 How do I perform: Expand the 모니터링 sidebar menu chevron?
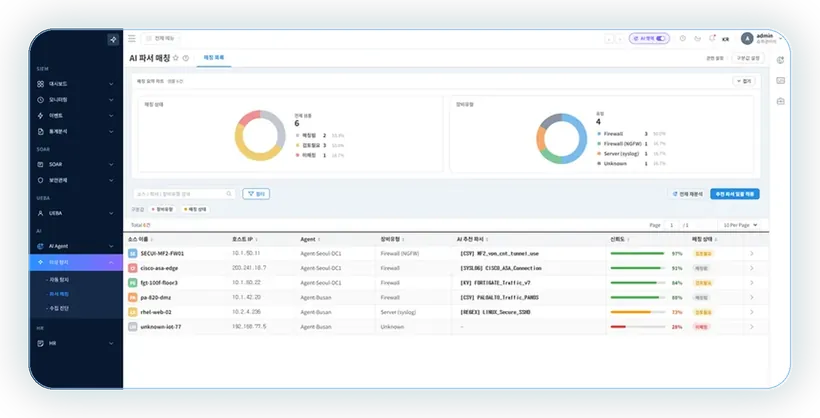point(111,99)
